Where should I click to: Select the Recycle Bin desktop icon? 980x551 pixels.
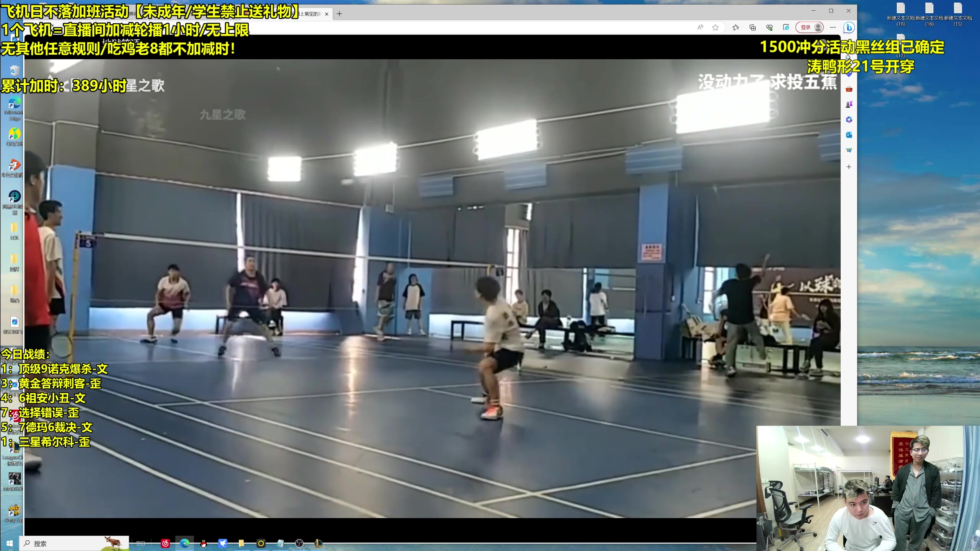click(x=14, y=70)
